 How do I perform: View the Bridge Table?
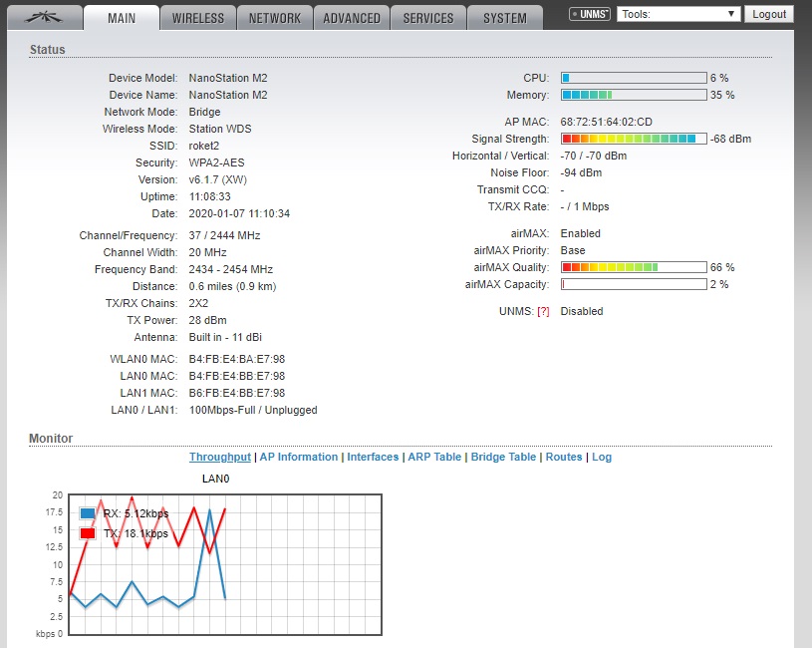503,457
